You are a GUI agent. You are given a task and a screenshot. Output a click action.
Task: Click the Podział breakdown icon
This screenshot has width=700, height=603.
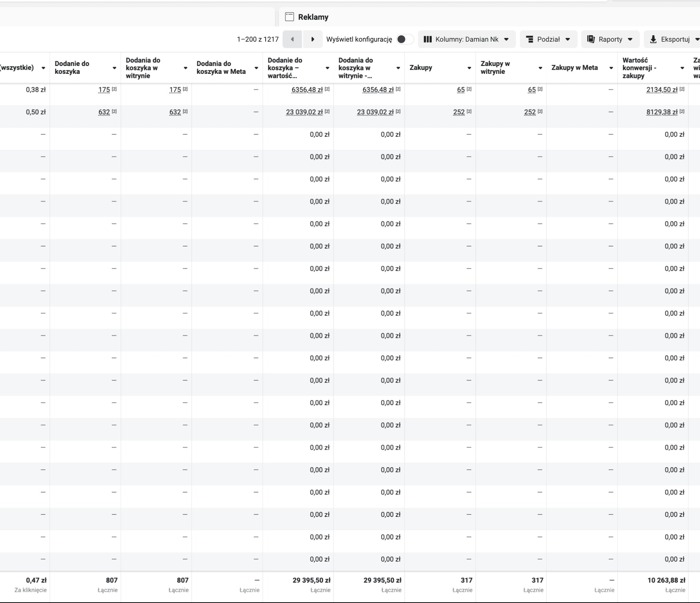coord(529,39)
